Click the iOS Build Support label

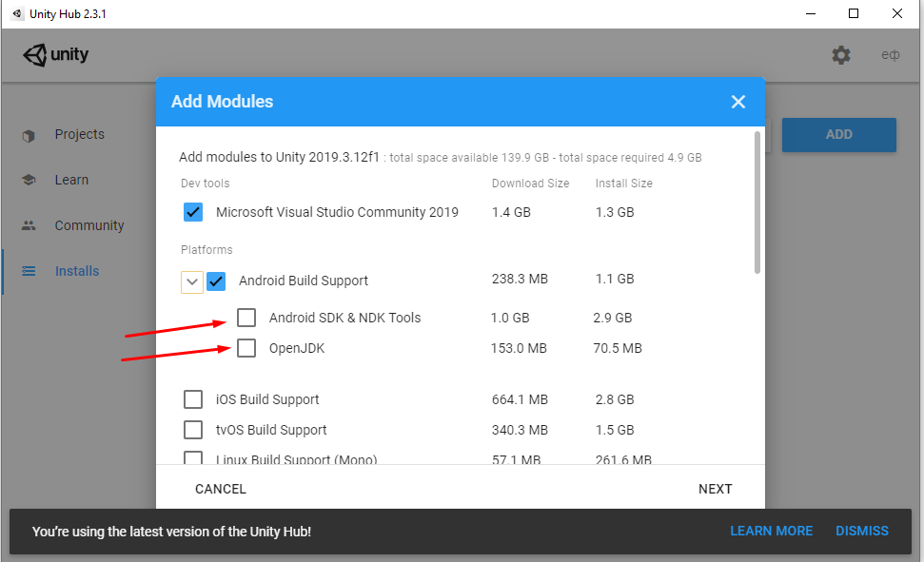(267, 399)
